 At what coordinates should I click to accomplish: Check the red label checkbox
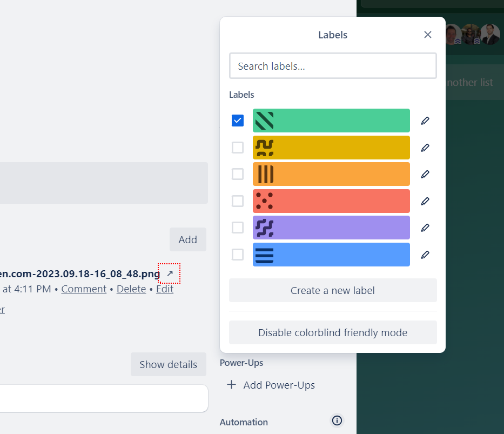(x=238, y=201)
